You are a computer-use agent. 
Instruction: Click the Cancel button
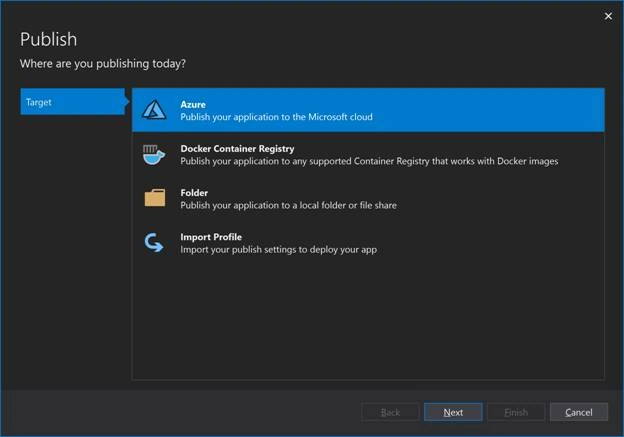579,412
